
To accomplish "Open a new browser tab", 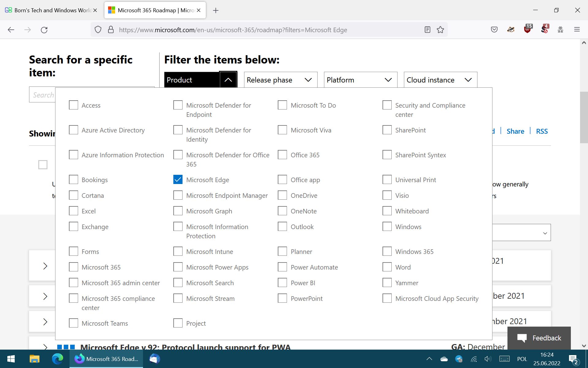I will click(x=216, y=10).
